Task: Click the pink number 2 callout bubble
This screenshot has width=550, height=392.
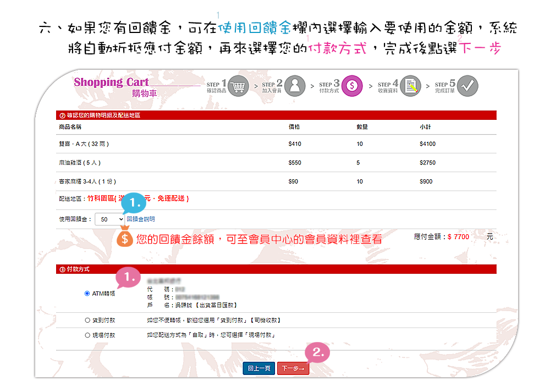Action: [317, 352]
